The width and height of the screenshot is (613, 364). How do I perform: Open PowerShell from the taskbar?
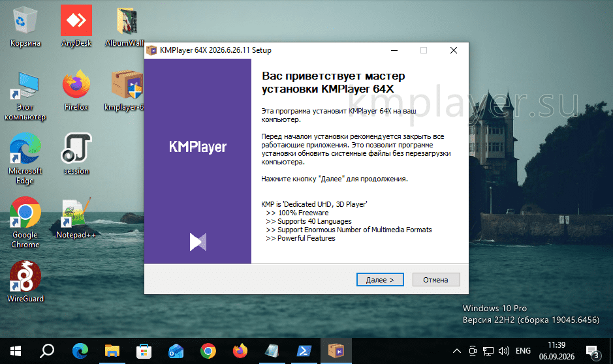coord(304,351)
